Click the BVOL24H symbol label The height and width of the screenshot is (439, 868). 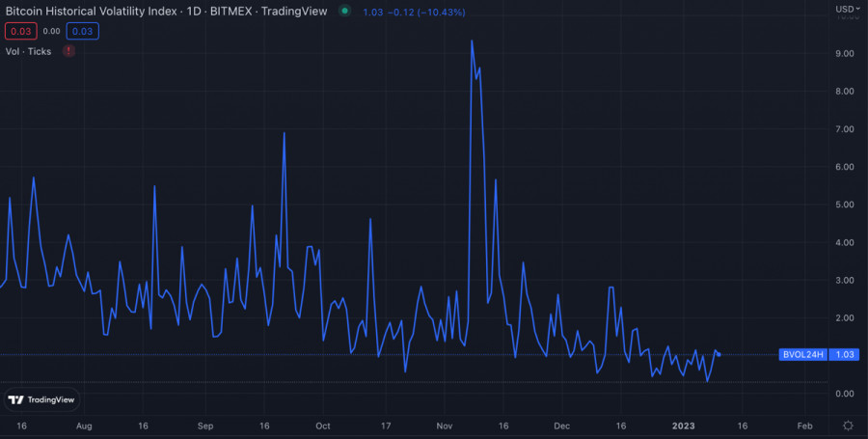tap(801, 355)
